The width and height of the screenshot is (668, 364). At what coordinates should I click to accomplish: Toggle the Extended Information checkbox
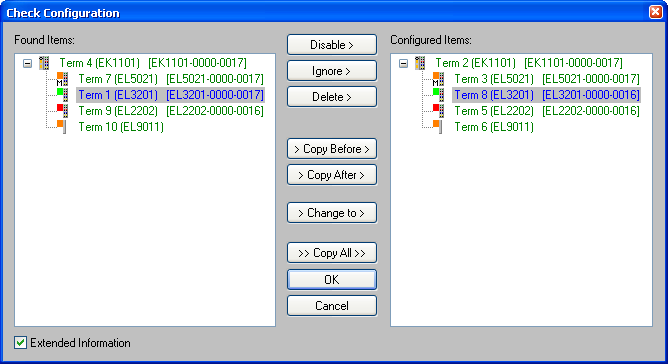[x=20, y=343]
